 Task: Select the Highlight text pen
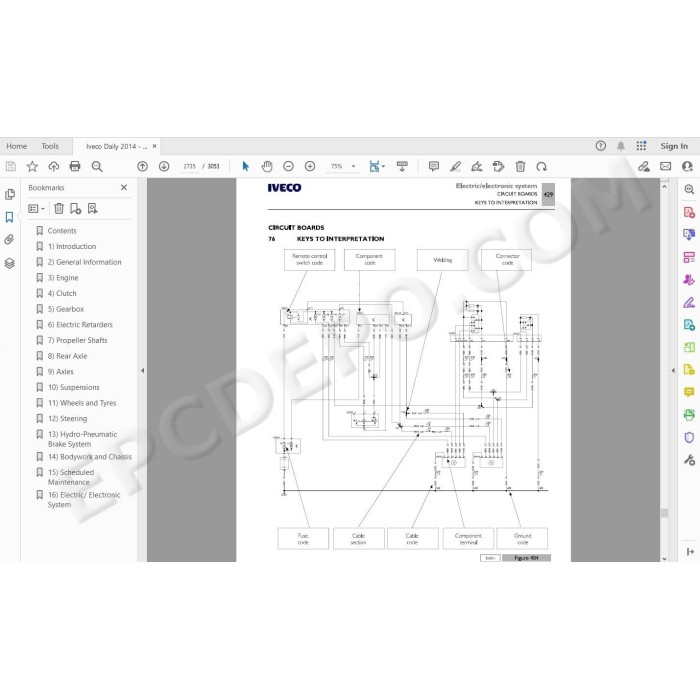455,167
